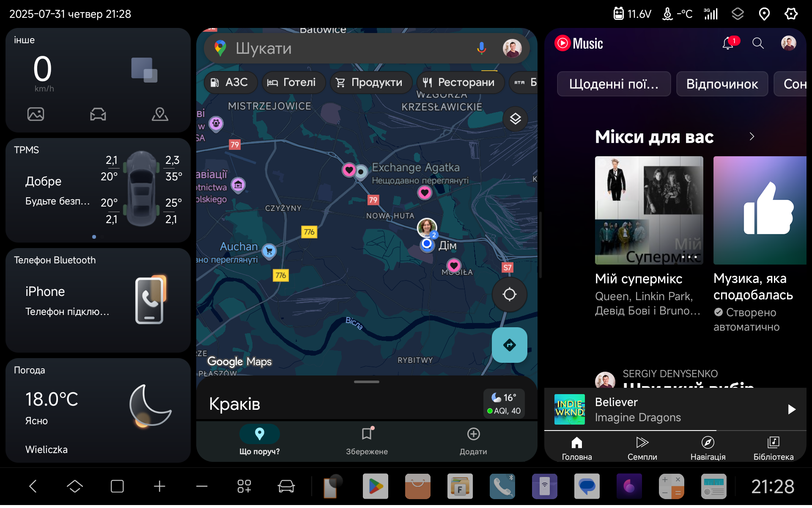The width and height of the screenshot is (812, 508).
Task: Open the map layers button
Action: [515, 119]
